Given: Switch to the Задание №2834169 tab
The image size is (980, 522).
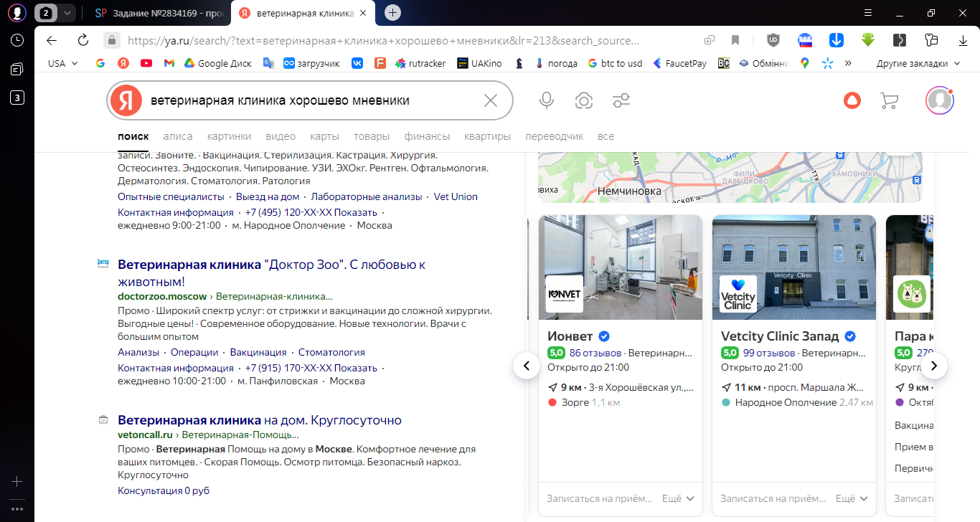Looking at the screenshot, I should pyautogui.click(x=159, y=13).
